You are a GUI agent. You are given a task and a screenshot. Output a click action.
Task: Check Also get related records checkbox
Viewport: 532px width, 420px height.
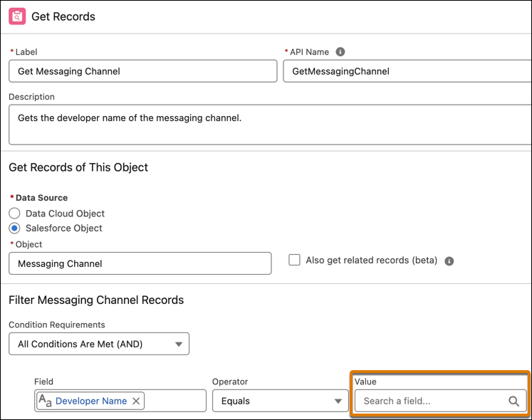tap(294, 261)
